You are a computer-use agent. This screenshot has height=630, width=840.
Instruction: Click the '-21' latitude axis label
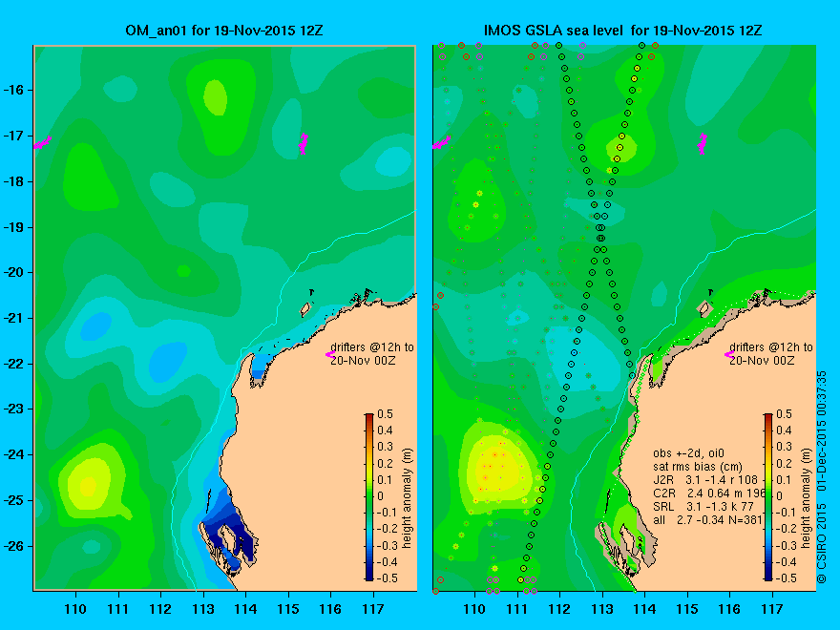[13, 318]
